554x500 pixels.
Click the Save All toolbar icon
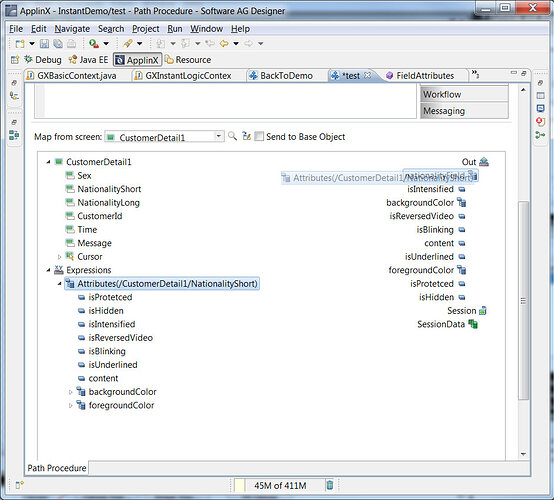tap(58, 43)
